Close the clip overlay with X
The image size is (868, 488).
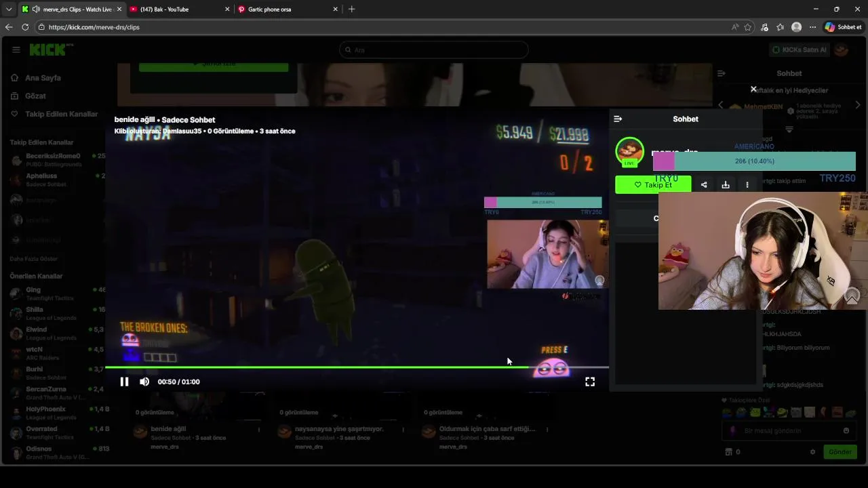point(753,89)
